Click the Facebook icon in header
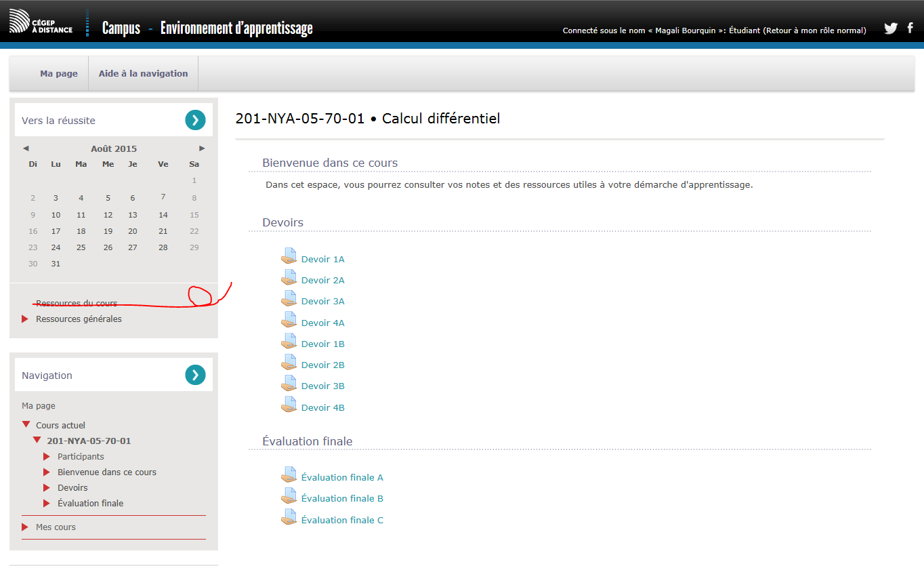Image resolution: width=924 pixels, height=566 pixels. pos(910,28)
